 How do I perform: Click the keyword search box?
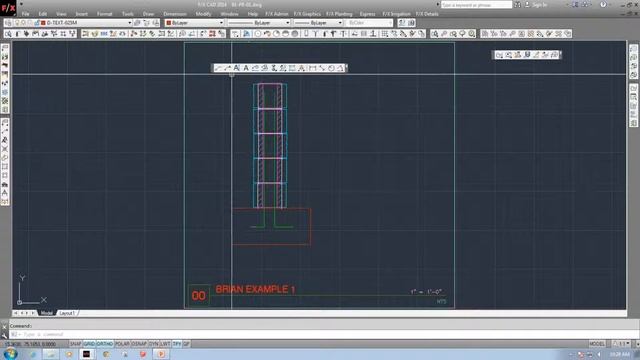pyautogui.click(x=476, y=5)
